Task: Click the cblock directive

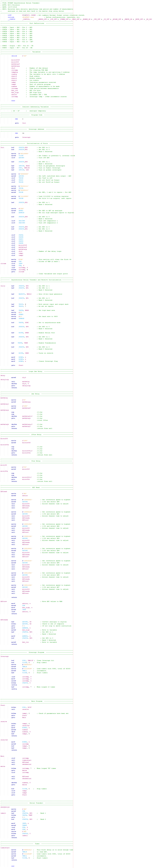Action: point(14,56)
